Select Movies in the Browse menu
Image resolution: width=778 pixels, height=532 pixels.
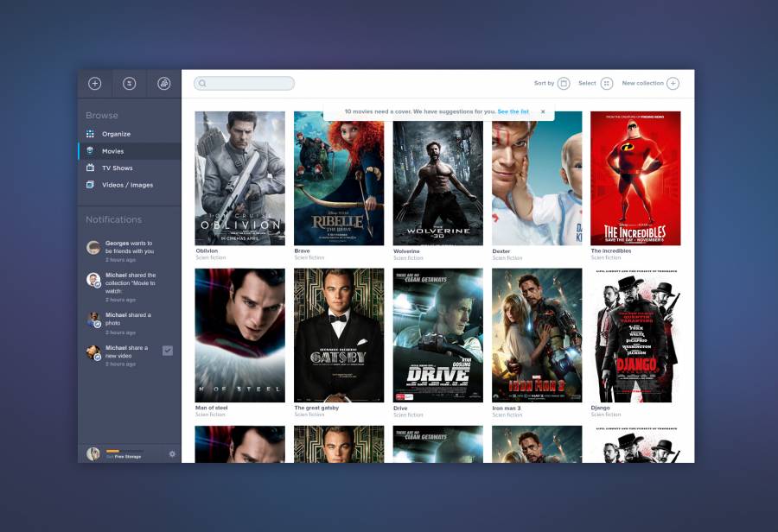112,151
